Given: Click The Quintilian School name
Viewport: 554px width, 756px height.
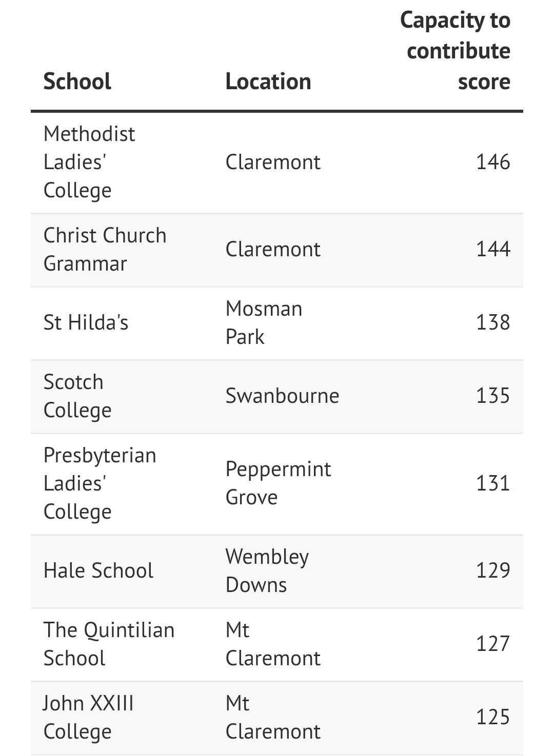Looking at the screenshot, I should [x=109, y=644].
